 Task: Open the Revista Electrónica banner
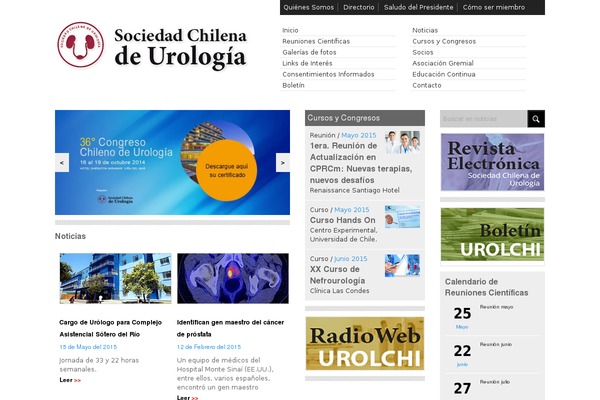coord(492,162)
